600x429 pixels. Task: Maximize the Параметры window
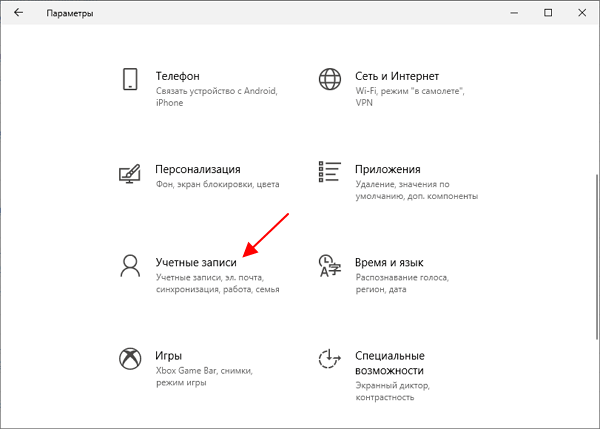(548, 13)
